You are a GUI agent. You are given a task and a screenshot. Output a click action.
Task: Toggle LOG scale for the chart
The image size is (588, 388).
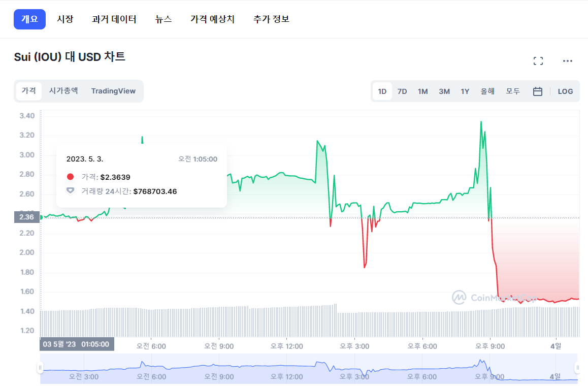point(565,91)
